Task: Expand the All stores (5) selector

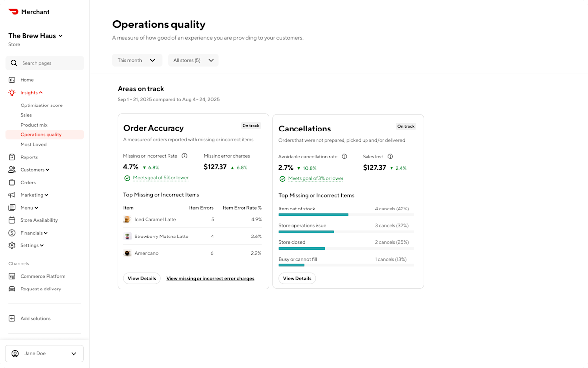Action: click(x=193, y=60)
